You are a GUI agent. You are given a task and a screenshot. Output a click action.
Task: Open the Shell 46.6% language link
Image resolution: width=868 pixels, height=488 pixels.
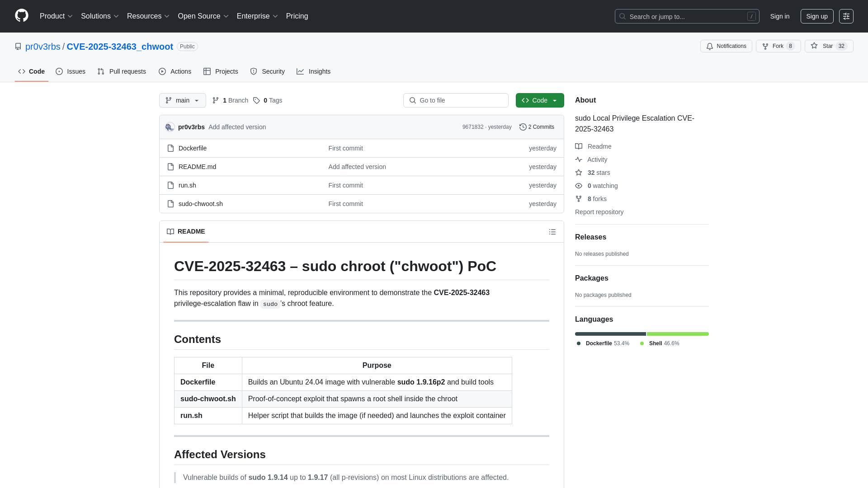(660, 343)
